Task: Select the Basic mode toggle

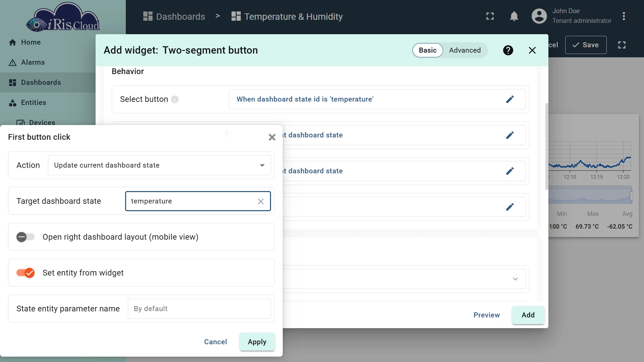Action: 428,50
